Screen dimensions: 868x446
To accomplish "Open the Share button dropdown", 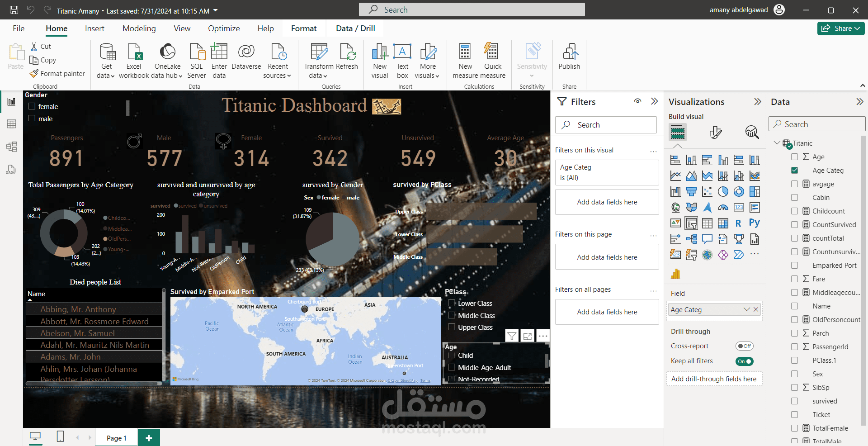I will (857, 28).
